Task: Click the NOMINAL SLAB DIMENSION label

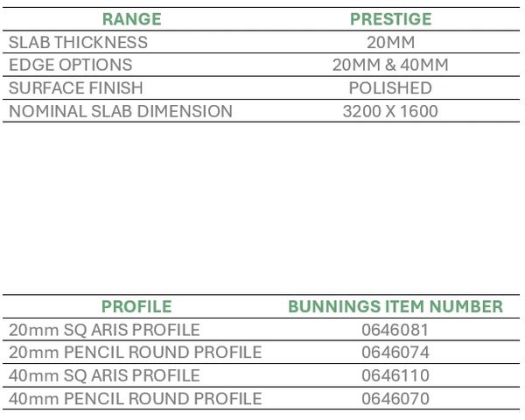Action: 121,111
